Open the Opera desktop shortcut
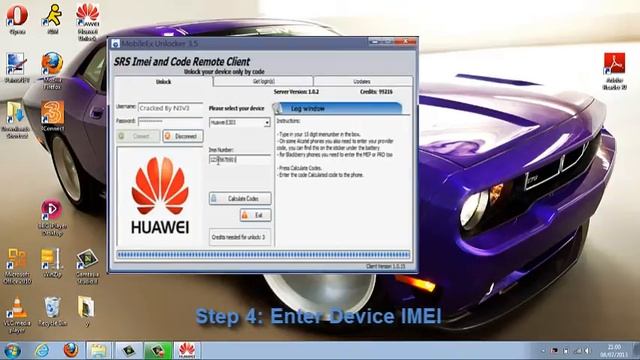640x360 pixels. point(17,19)
